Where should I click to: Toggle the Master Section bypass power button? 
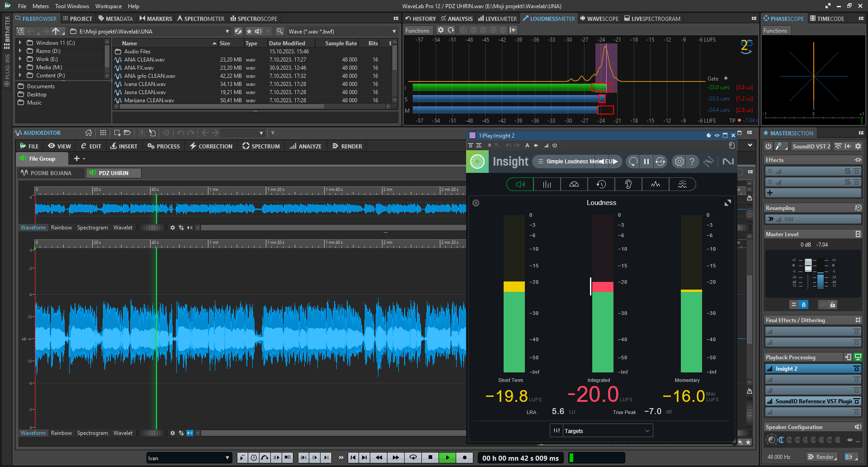pyautogui.click(x=769, y=146)
